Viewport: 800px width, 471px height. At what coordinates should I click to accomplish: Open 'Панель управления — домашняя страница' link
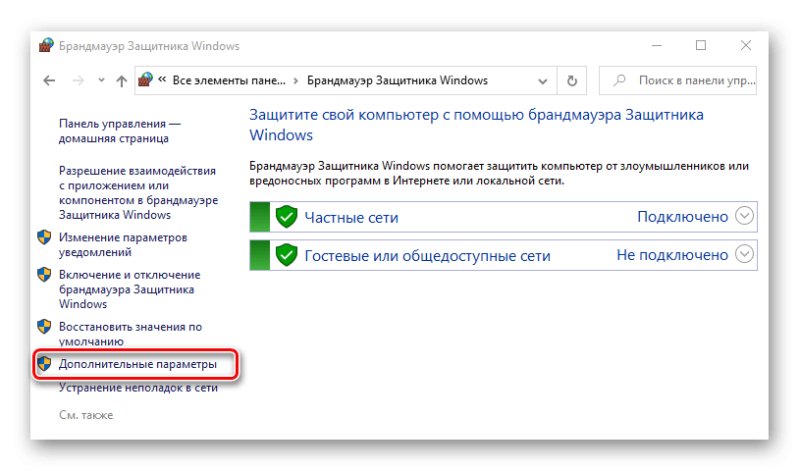120,131
